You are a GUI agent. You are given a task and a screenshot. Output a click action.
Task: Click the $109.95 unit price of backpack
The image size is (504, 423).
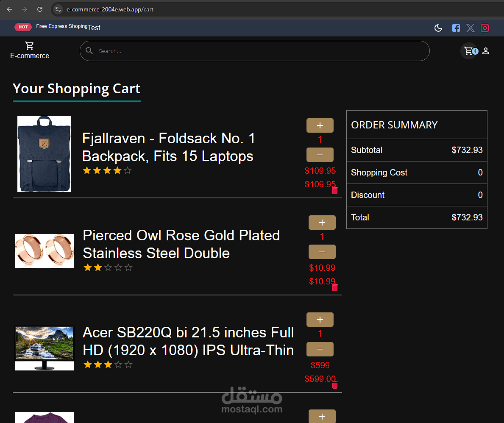click(x=320, y=171)
